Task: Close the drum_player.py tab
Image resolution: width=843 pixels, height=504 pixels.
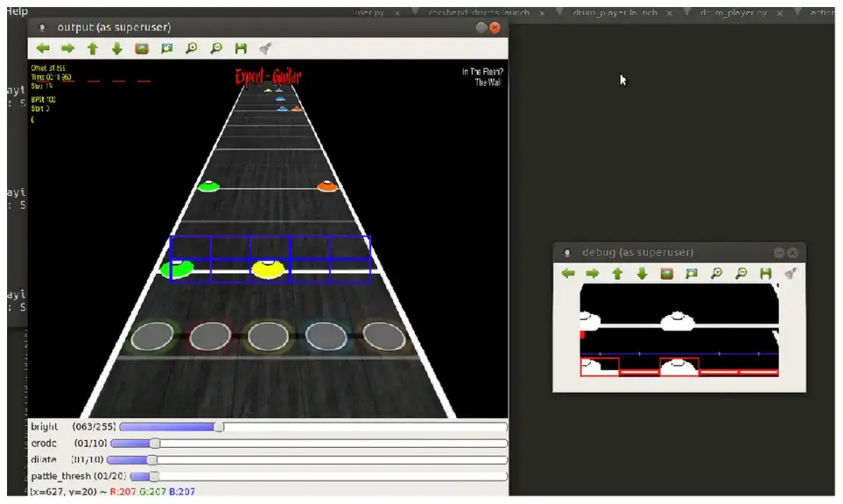Action: tap(780, 13)
